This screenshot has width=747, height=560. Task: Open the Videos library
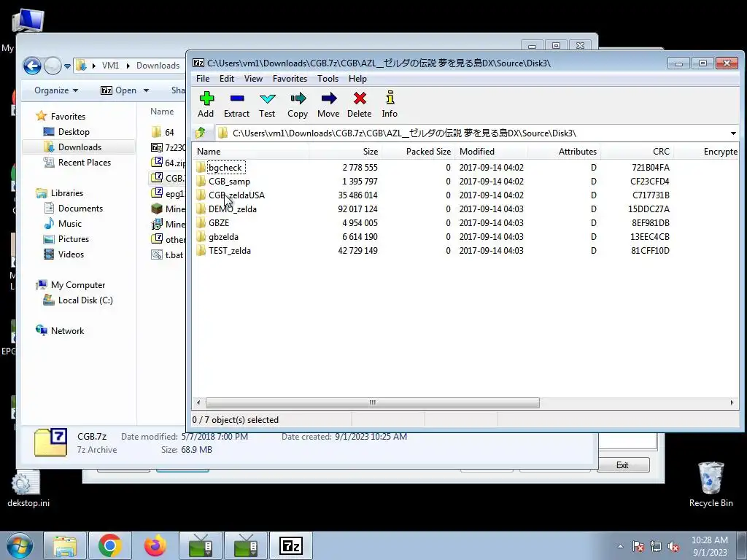point(71,254)
